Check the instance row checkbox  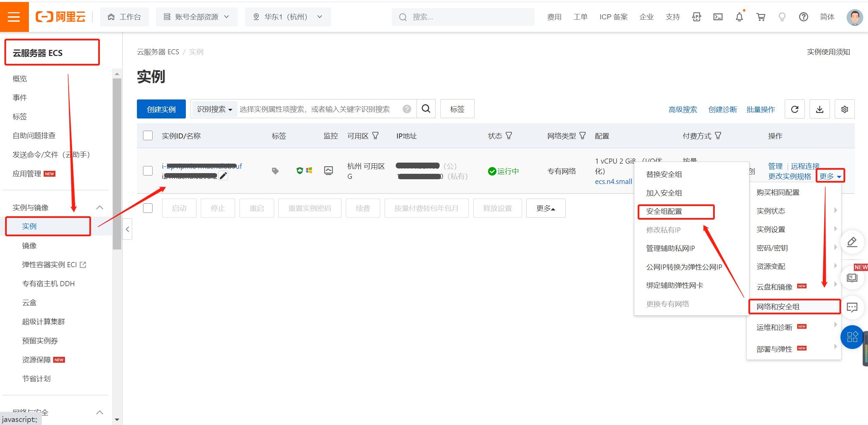pyautogui.click(x=148, y=170)
